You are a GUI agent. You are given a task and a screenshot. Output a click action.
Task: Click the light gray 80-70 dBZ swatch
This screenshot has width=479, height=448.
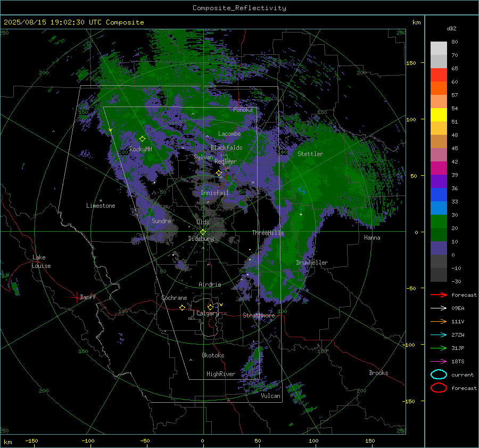click(439, 48)
